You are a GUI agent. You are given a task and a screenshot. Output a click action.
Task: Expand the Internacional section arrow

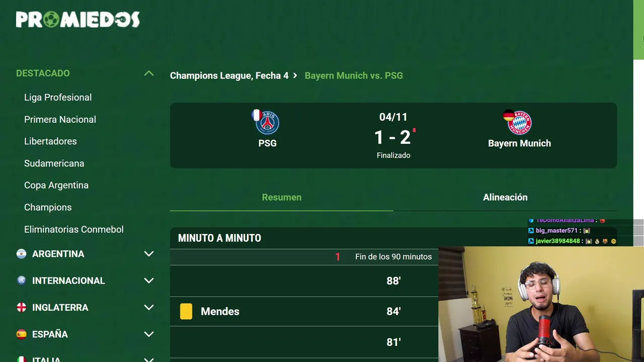(x=149, y=281)
